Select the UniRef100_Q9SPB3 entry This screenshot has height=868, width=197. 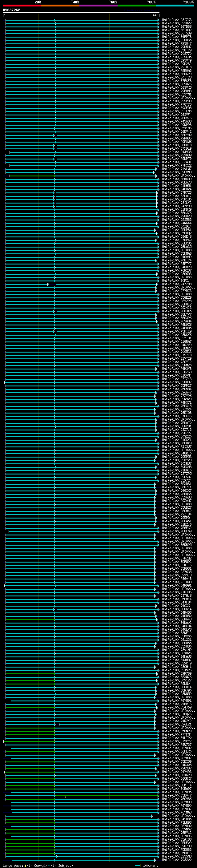pos(177,101)
